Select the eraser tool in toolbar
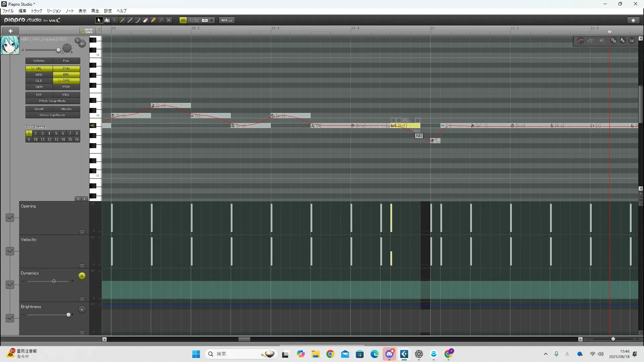 point(146,20)
